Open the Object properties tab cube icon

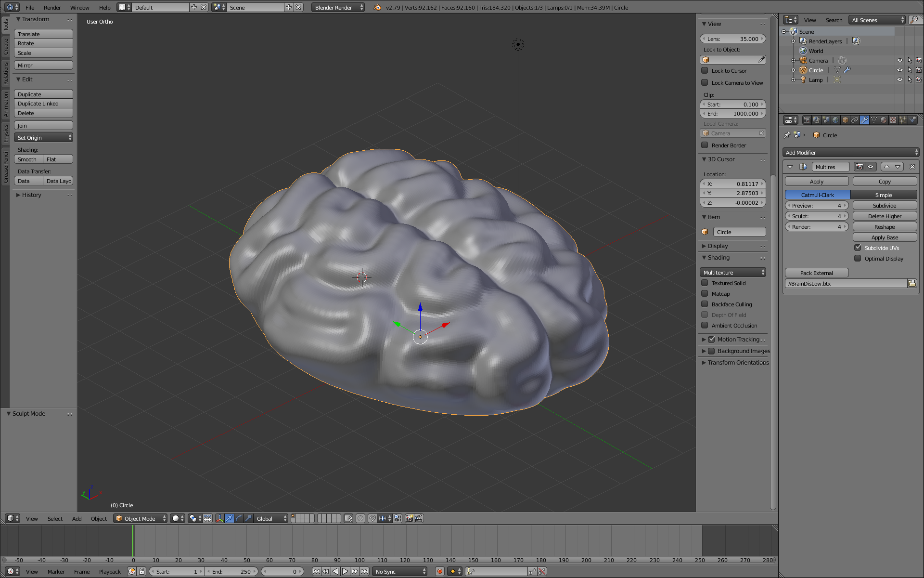[x=845, y=120]
